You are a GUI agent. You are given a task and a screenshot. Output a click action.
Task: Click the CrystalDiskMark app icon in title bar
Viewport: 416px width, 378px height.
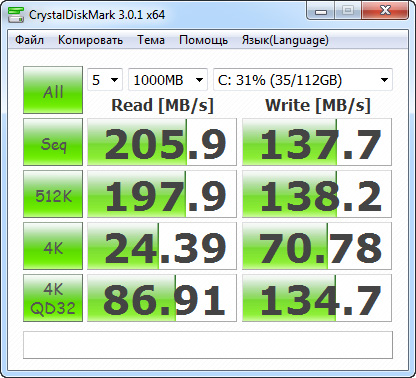coord(16,15)
